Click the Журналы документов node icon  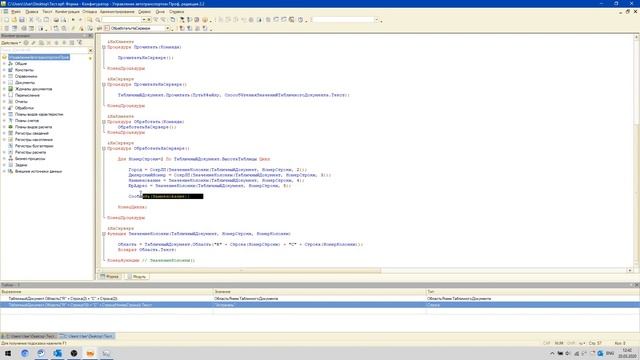(11, 89)
